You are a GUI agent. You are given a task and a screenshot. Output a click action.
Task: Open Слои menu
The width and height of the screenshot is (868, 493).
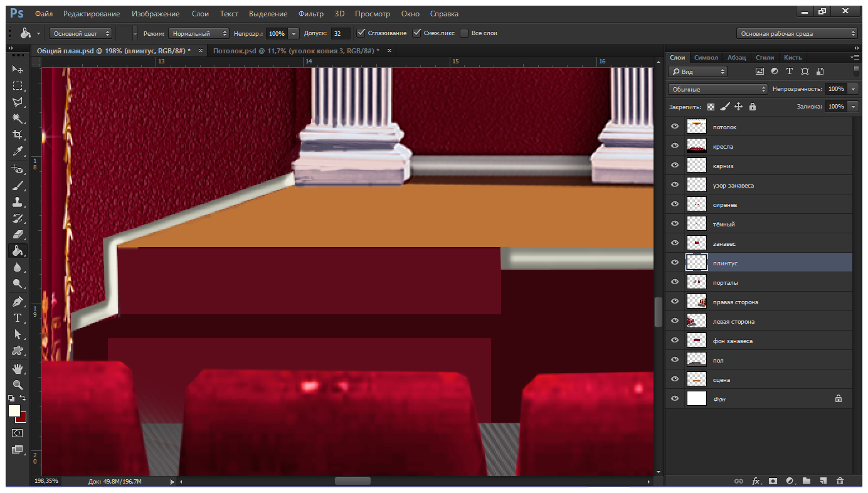(x=200, y=14)
